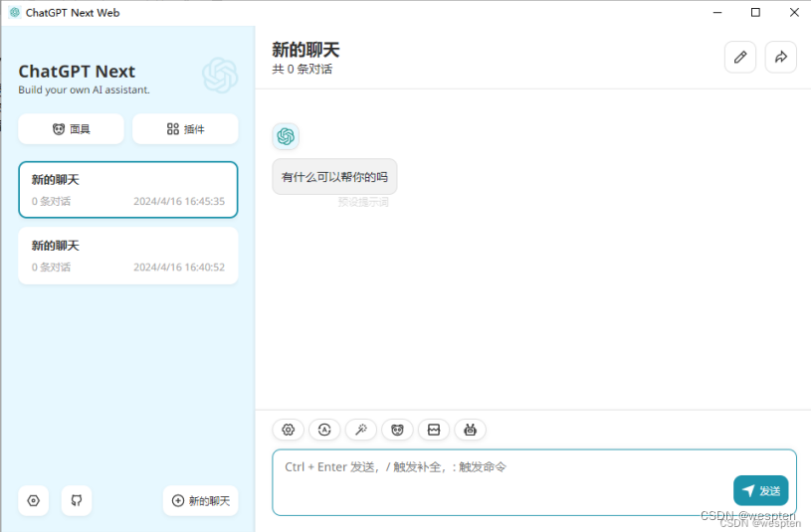Switch model with robot icon
The height and width of the screenshot is (532, 811).
(x=470, y=430)
